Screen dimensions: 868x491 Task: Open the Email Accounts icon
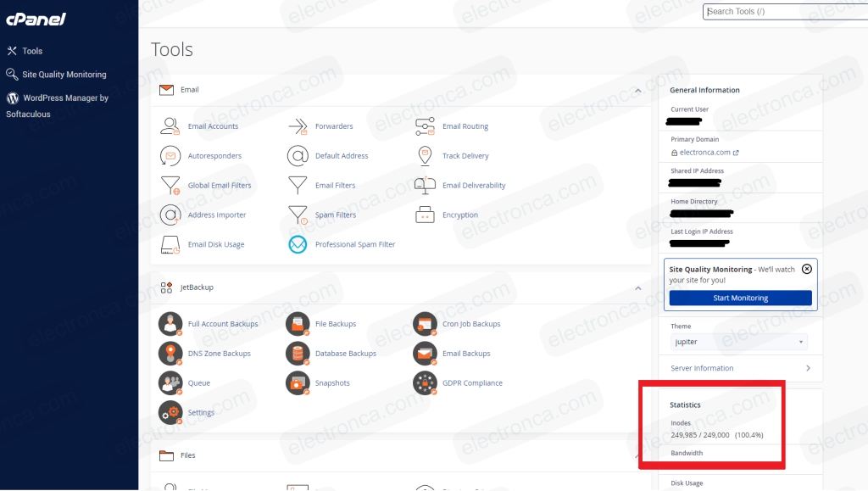pyautogui.click(x=171, y=126)
